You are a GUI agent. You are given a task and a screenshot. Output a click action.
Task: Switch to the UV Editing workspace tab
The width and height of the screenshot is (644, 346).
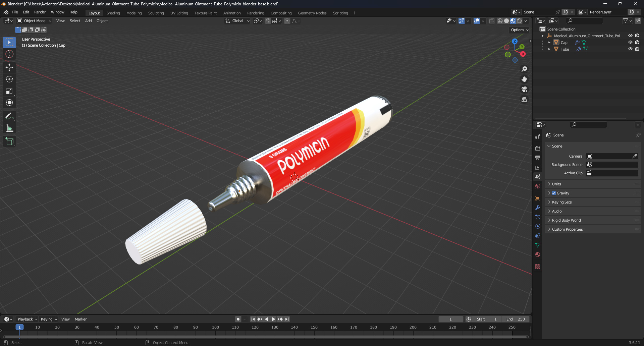[x=179, y=13]
